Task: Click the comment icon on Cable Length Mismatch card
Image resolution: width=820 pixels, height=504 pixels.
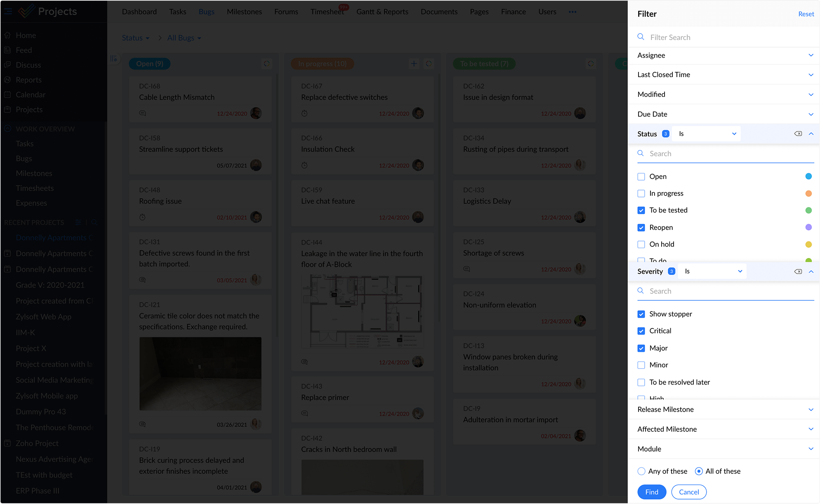Action: [x=143, y=113]
